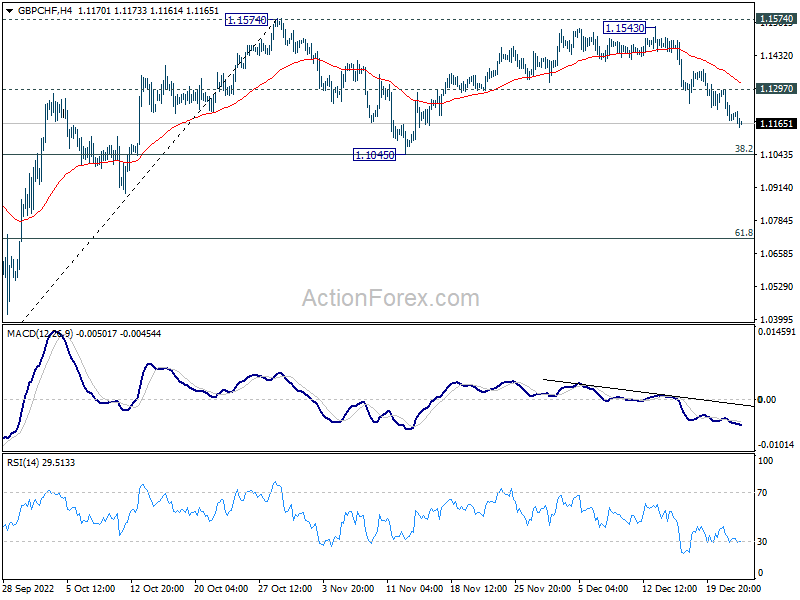Click the 1.03995 price axis value

[776, 319]
